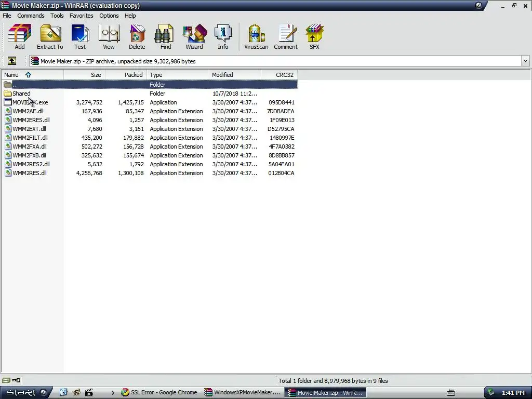Sort files by Name column

[x=33, y=75]
